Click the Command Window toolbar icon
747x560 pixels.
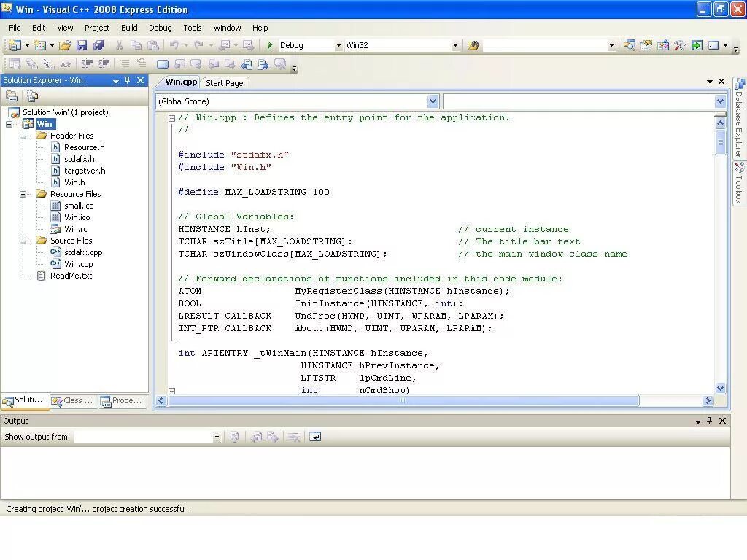tap(713, 45)
